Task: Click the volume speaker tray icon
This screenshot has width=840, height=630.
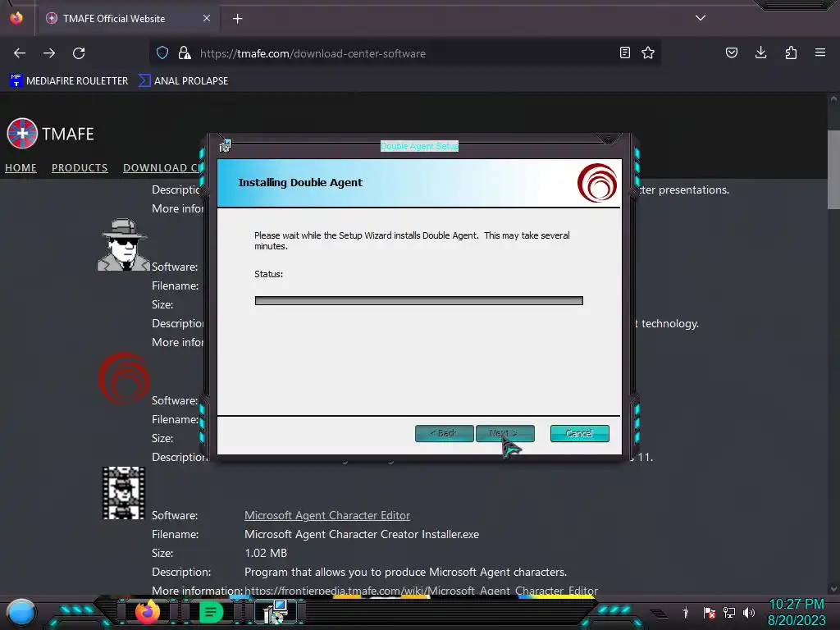Action: (x=749, y=613)
